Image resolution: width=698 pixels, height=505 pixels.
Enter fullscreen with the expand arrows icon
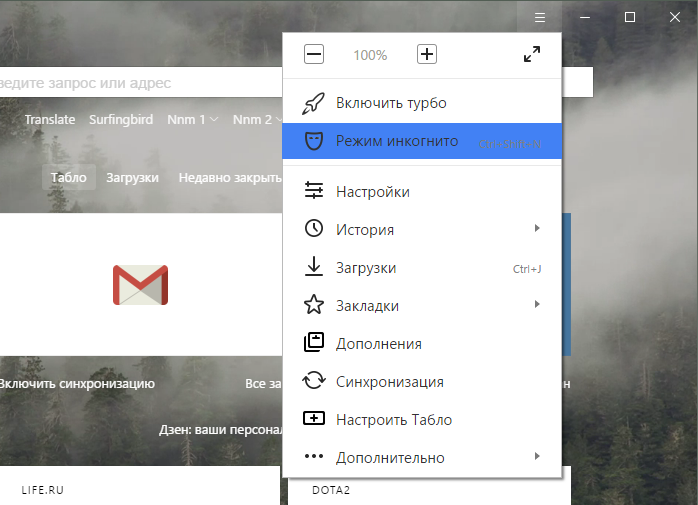tap(532, 54)
